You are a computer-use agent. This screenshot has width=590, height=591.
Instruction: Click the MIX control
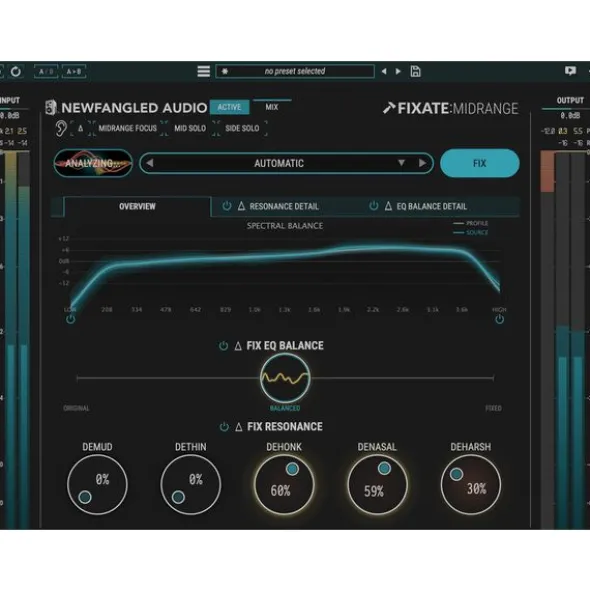[272, 107]
